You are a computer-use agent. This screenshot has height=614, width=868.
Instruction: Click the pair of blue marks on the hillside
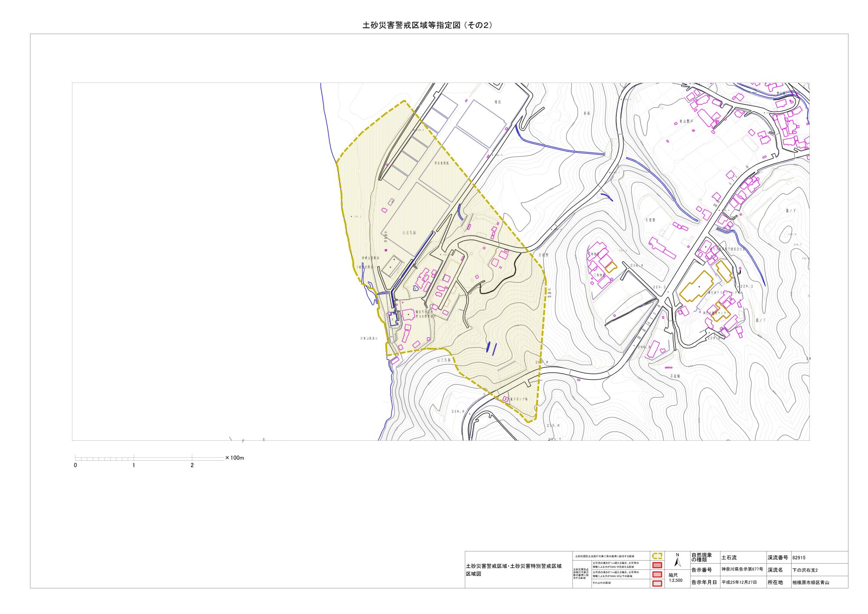[x=491, y=347]
